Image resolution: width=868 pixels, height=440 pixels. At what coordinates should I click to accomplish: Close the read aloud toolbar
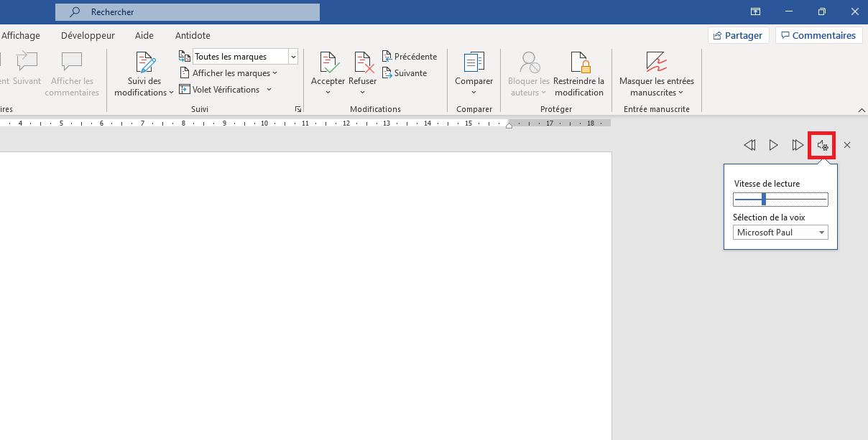click(847, 145)
